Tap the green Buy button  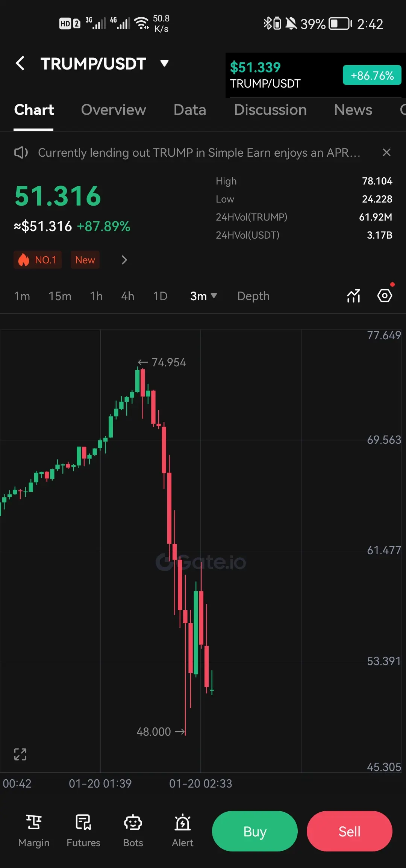[x=255, y=831]
